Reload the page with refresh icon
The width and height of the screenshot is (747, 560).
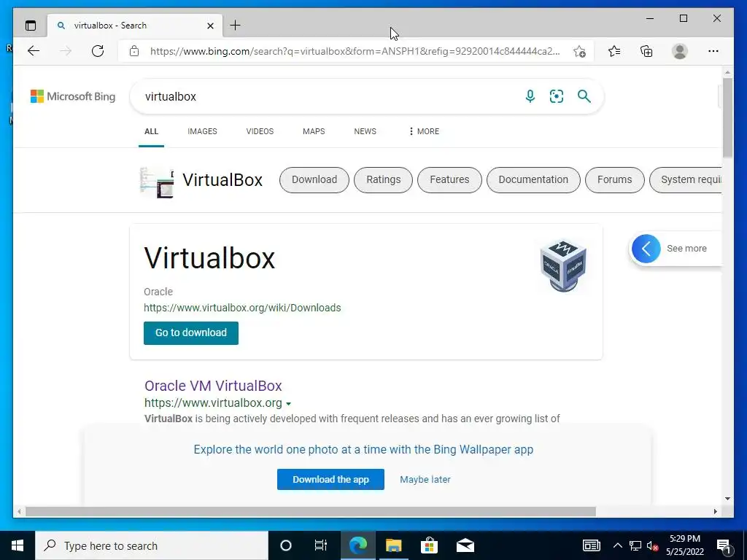point(98,51)
